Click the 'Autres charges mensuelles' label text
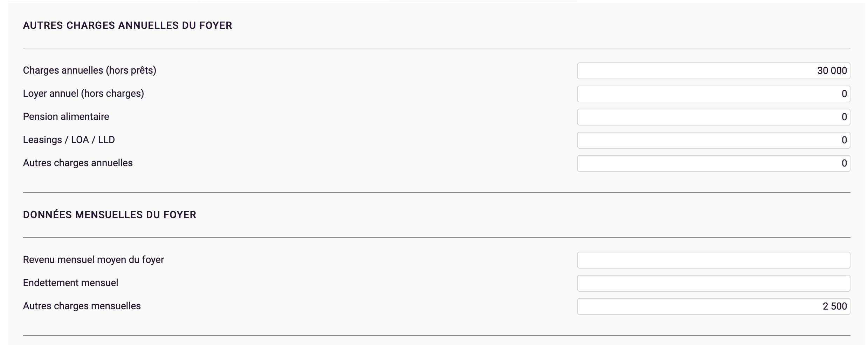 [x=82, y=306]
